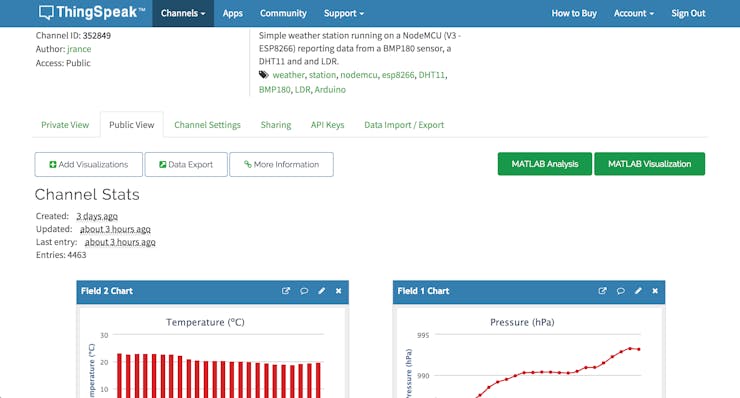Expand the Account dropdown menu
Viewport: 740px width, 398px height.
pos(634,13)
